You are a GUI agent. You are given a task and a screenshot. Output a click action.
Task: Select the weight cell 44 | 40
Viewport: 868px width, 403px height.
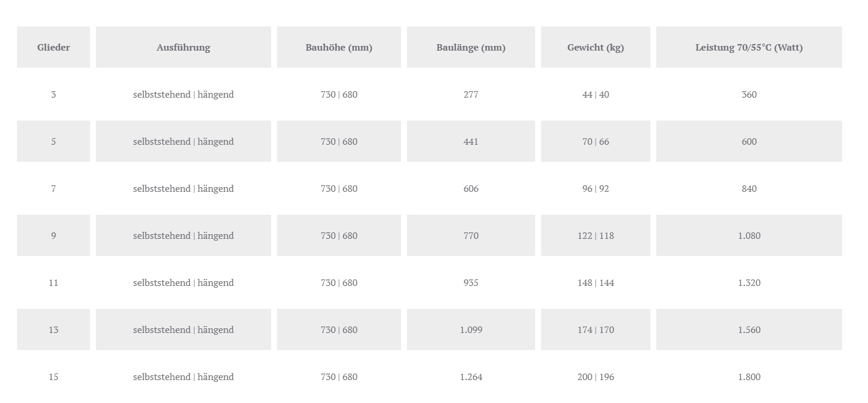pyautogui.click(x=596, y=95)
